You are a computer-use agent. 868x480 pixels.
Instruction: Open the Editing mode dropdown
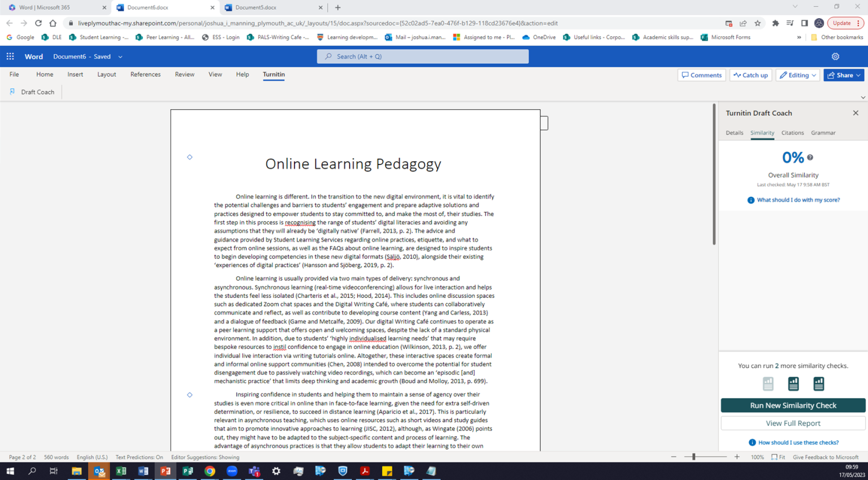pos(797,75)
